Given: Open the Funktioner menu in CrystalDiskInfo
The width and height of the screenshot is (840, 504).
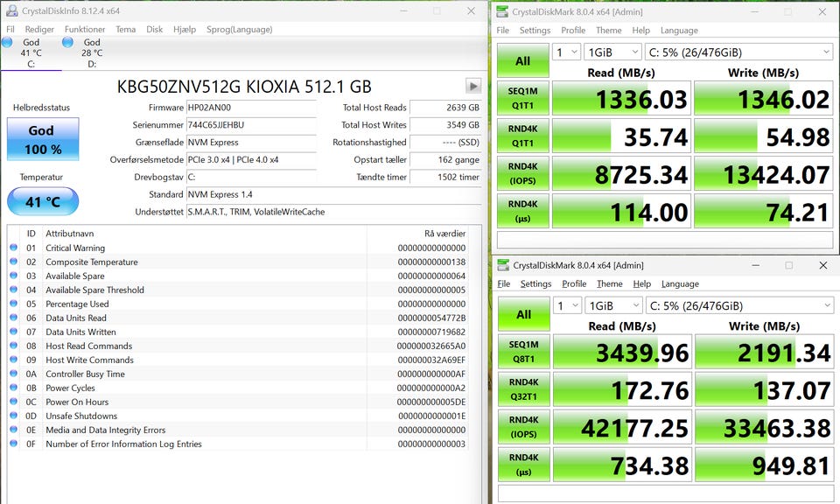Looking at the screenshot, I should tap(85, 30).
